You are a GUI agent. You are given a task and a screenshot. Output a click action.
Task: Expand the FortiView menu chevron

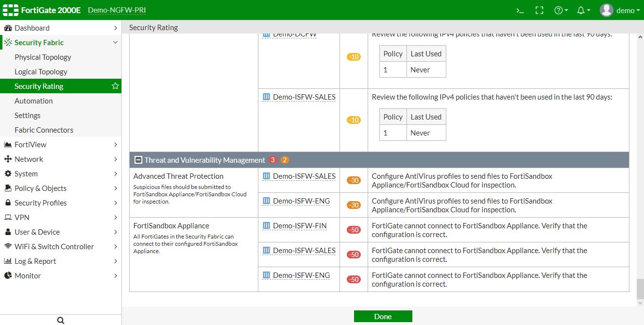(x=115, y=145)
